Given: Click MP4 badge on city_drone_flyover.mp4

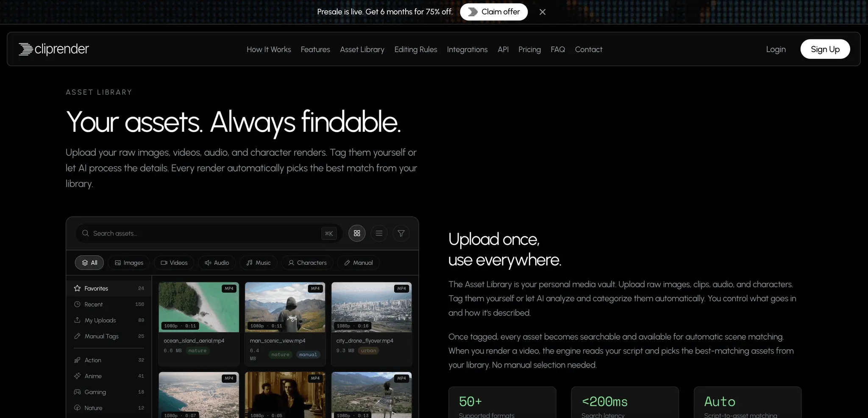Looking at the screenshot, I should 401,288.
